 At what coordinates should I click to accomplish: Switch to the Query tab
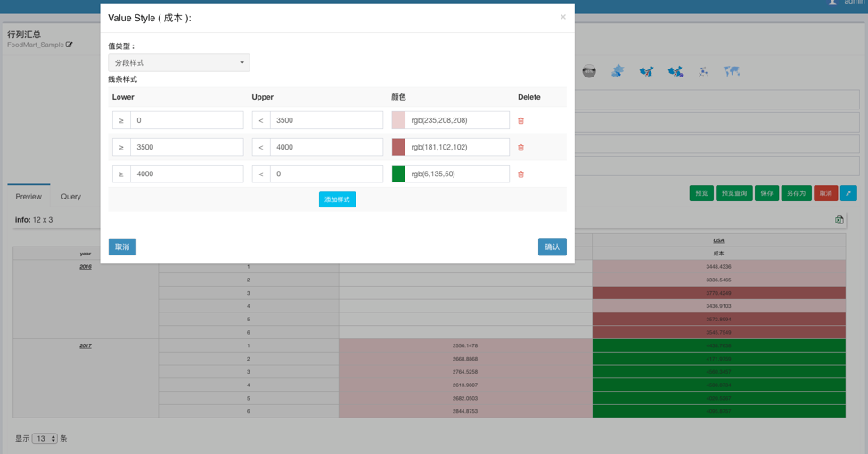(x=70, y=197)
